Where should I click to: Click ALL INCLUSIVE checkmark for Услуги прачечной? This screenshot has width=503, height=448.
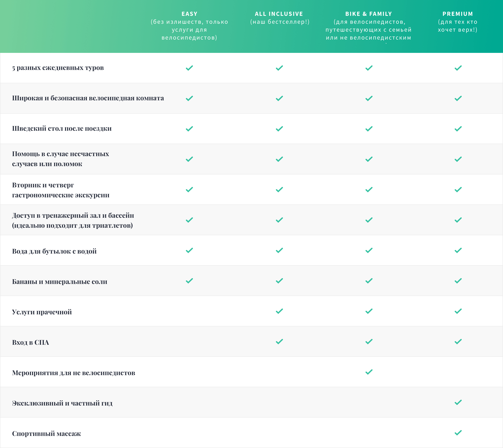(279, 311)
